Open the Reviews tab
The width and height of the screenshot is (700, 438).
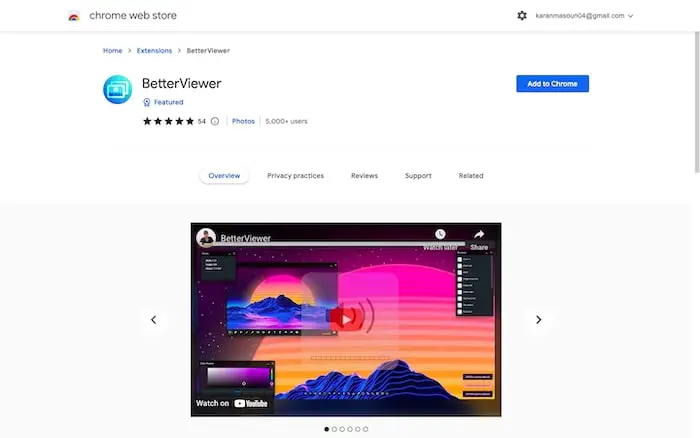[x=364, y=175]
